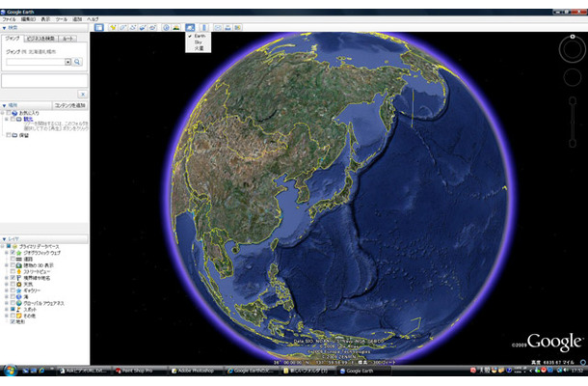Click the search magnifier button
588x386 pixels.
pyautogui.click(x=77, y=62)
